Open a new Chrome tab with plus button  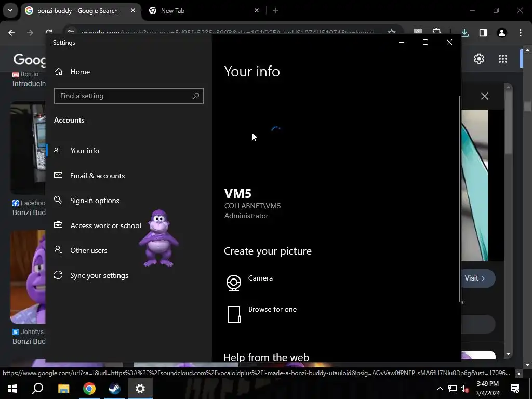pyautogui.click(x=275, y=10)
